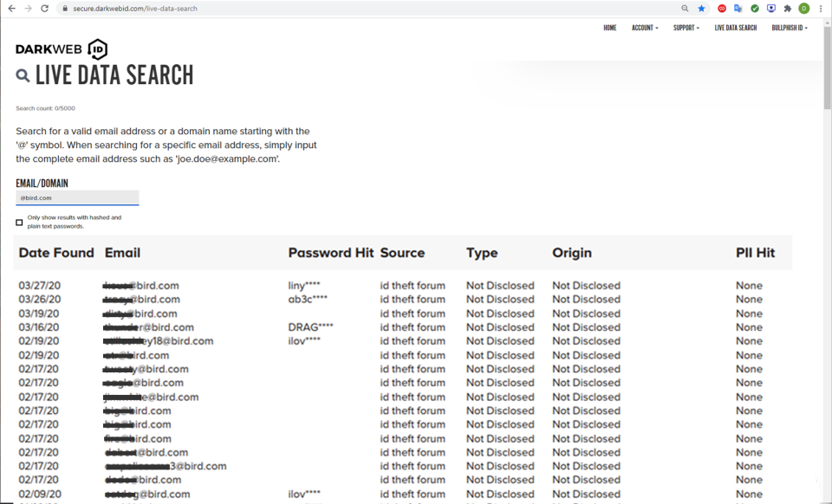Open the Google Translate extension icon
This screenshot has height=504, width=832.
(738, 9)
